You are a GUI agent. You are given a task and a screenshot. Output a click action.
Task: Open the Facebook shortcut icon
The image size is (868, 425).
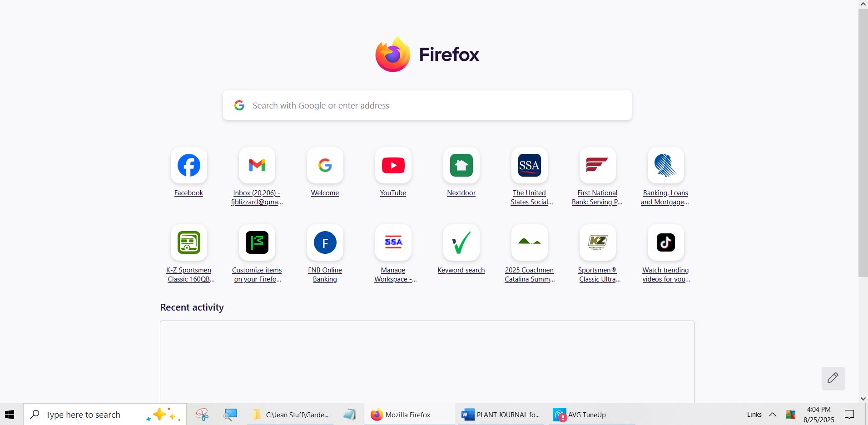[x=189, y=165]
